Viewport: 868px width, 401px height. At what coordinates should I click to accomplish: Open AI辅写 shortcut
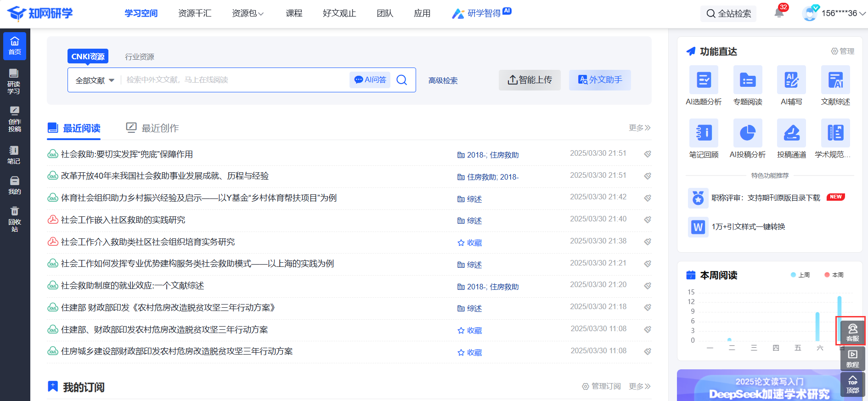[x=792, y=86]
